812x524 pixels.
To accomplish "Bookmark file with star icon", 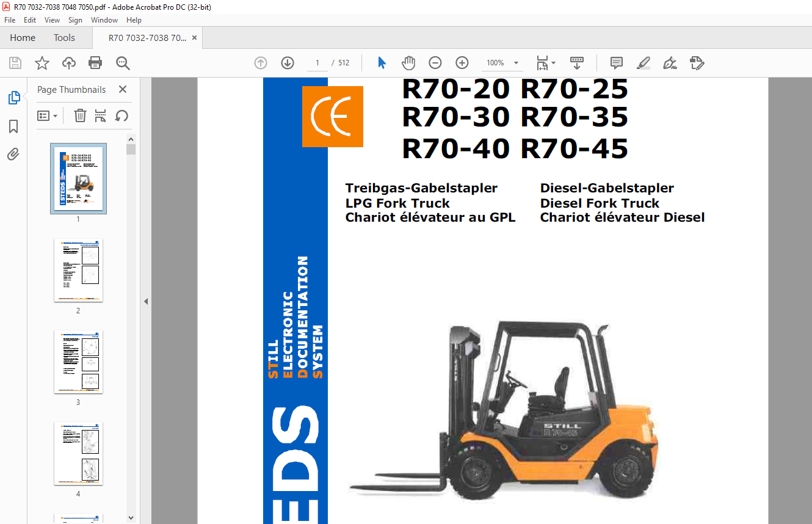I will pos(42,63).
